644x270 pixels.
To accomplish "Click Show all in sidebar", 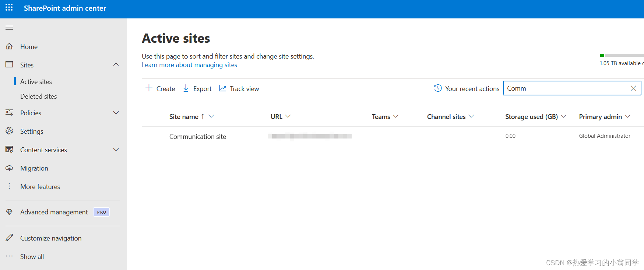I will 32,257.
